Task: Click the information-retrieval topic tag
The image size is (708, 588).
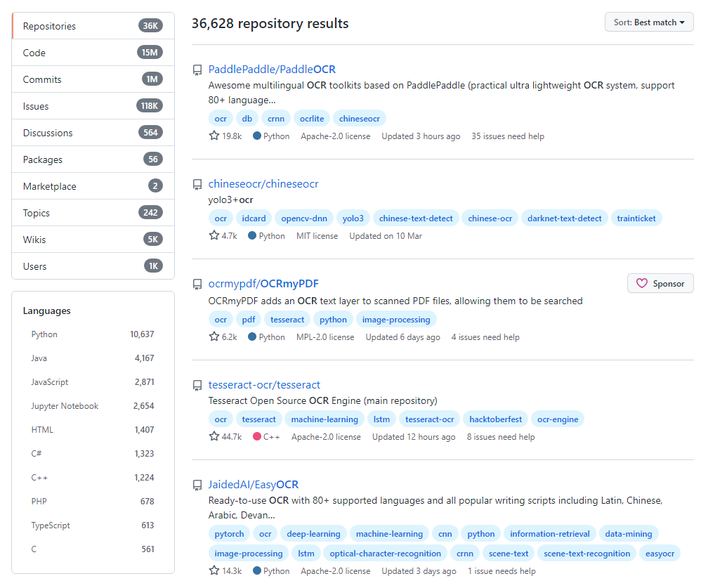Action: (x=549, y=534)
